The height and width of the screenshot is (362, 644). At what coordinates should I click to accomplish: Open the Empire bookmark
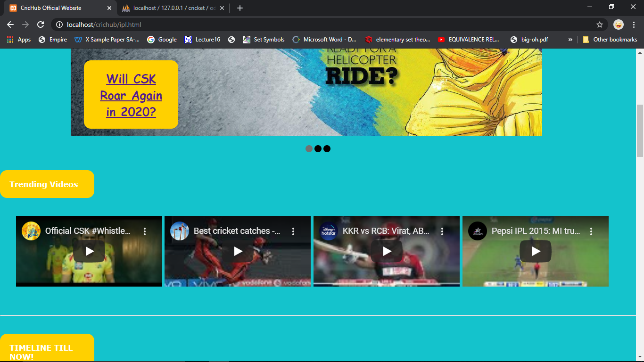[x=53, y=40]
